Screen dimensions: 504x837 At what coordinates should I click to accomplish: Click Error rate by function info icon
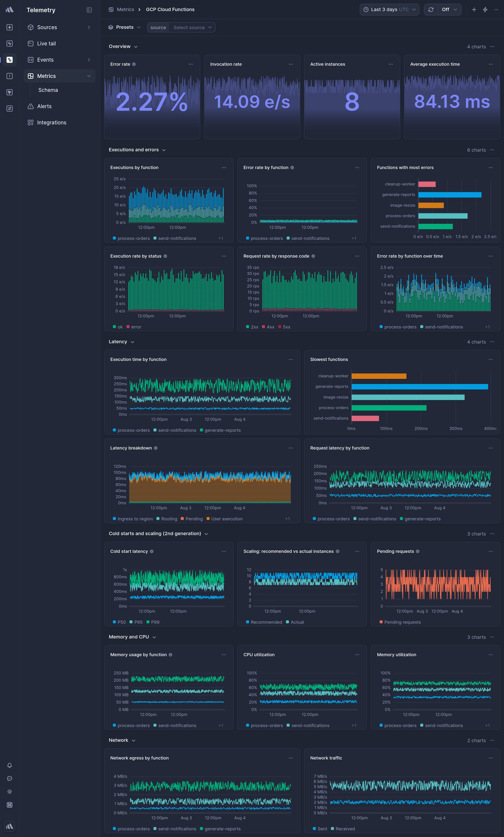click(292, 168)
